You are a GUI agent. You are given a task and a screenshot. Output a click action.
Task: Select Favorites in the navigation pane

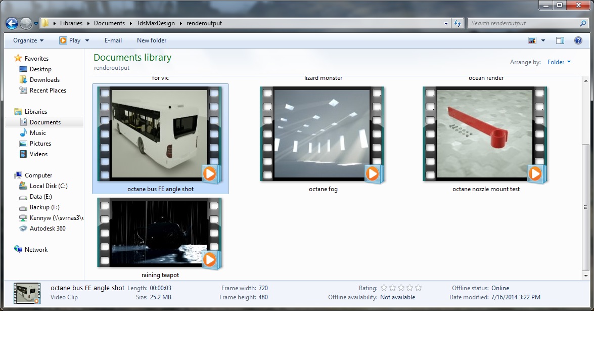pyautogui.click(x=36, y=58)
